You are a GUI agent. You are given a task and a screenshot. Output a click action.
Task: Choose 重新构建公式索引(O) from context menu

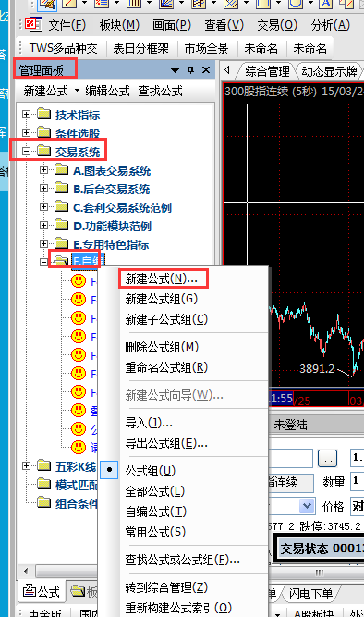tap(178, 608)
